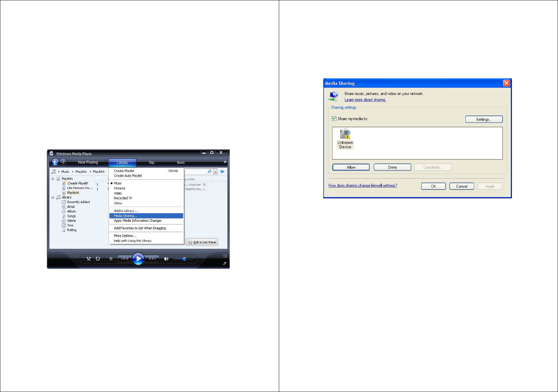Select Other in the Library menu
The height and width of the screenshot is (392, 558).
pos(146,203)
